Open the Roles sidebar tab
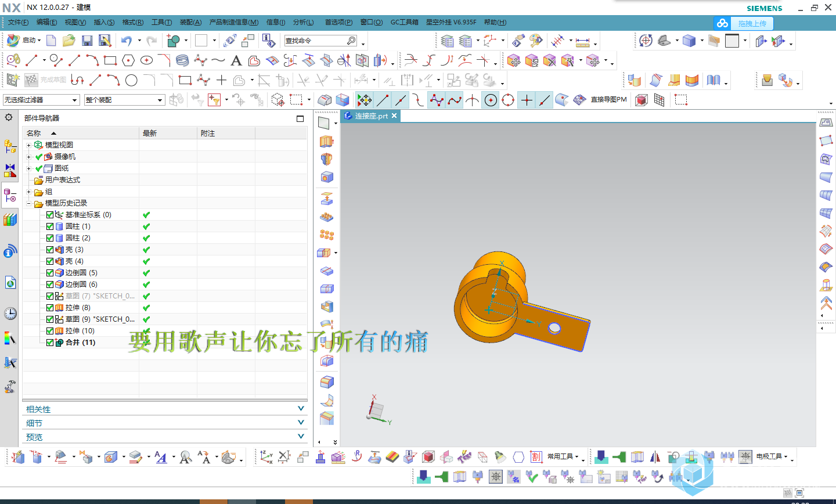This screenshot has height=504, width=836. [10, 387]
